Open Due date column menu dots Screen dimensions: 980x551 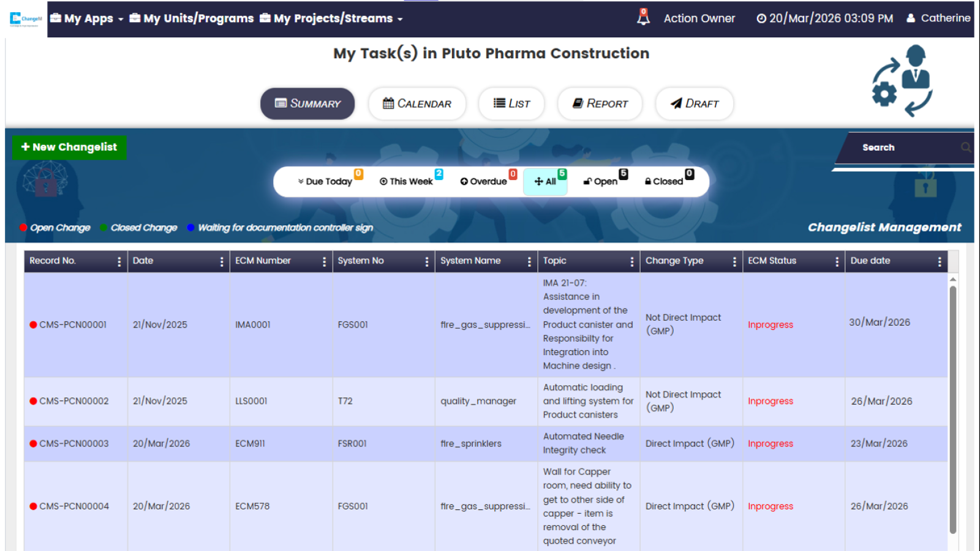point(940,261)
